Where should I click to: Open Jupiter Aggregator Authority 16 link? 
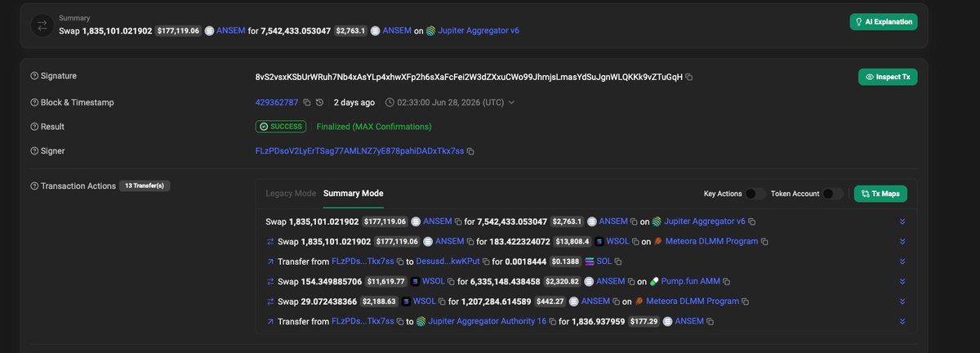coord(488,322)
